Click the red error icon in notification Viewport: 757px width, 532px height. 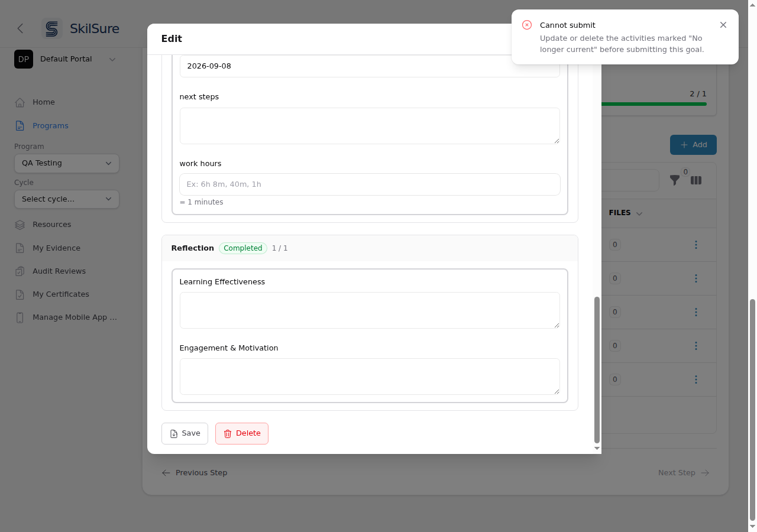click(x=527, y=25)
